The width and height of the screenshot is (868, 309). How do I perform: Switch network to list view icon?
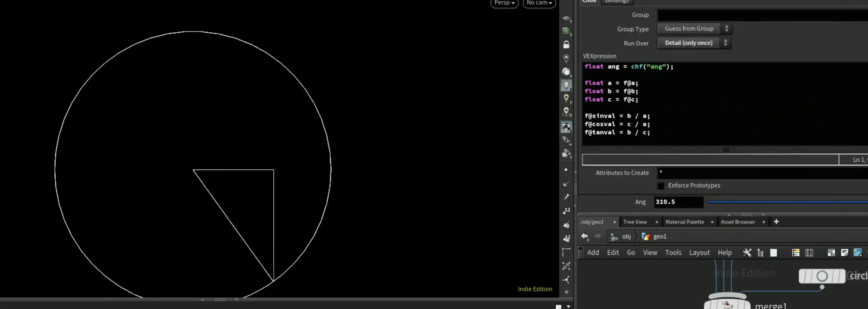(774, 253)
